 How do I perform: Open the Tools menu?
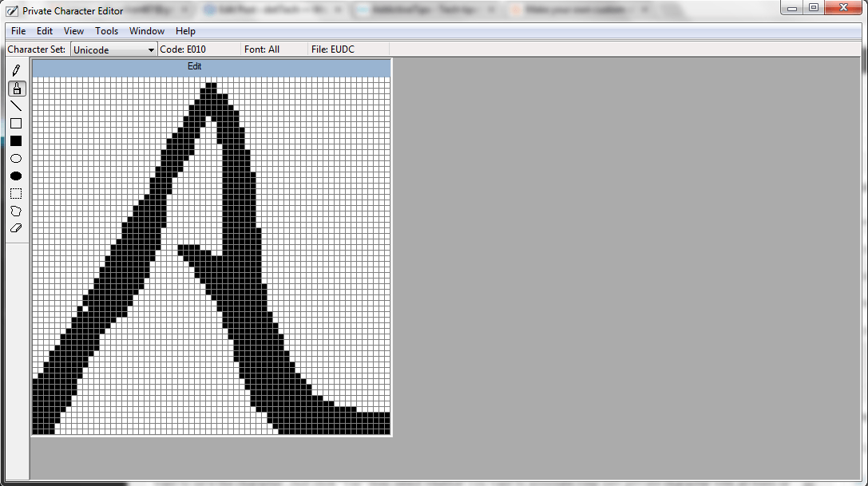point(106,31)
